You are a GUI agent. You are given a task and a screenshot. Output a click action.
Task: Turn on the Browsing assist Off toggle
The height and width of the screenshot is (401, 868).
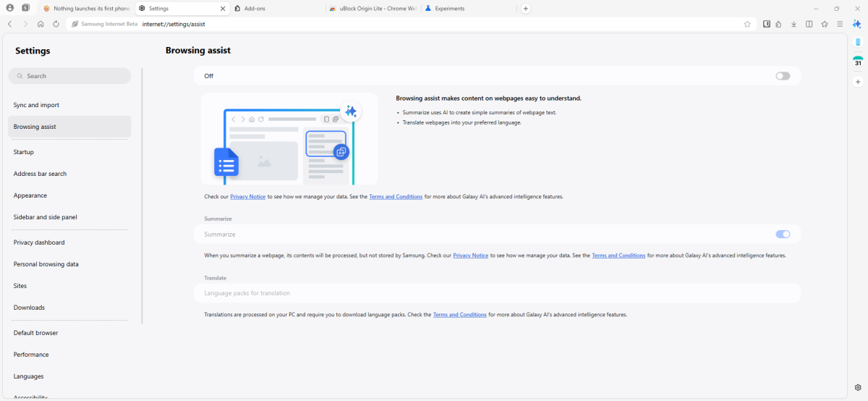pos(783,76)
